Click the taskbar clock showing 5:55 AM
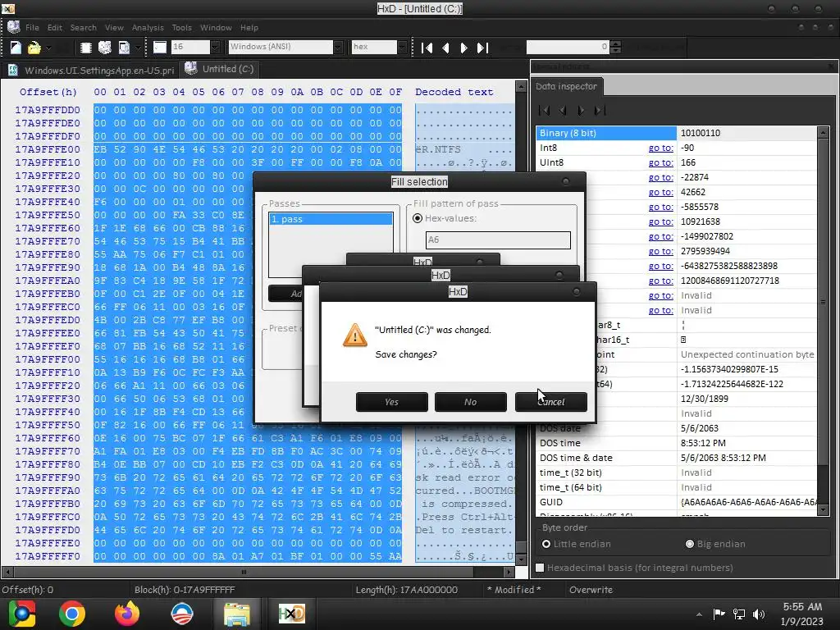Screen dimensions: 840x630 [x=802, y=614]
